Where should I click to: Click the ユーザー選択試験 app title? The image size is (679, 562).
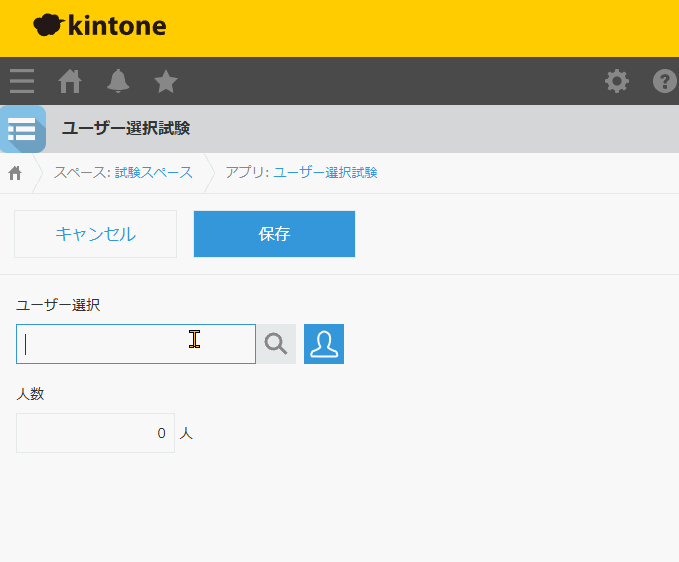click(126, 128)
